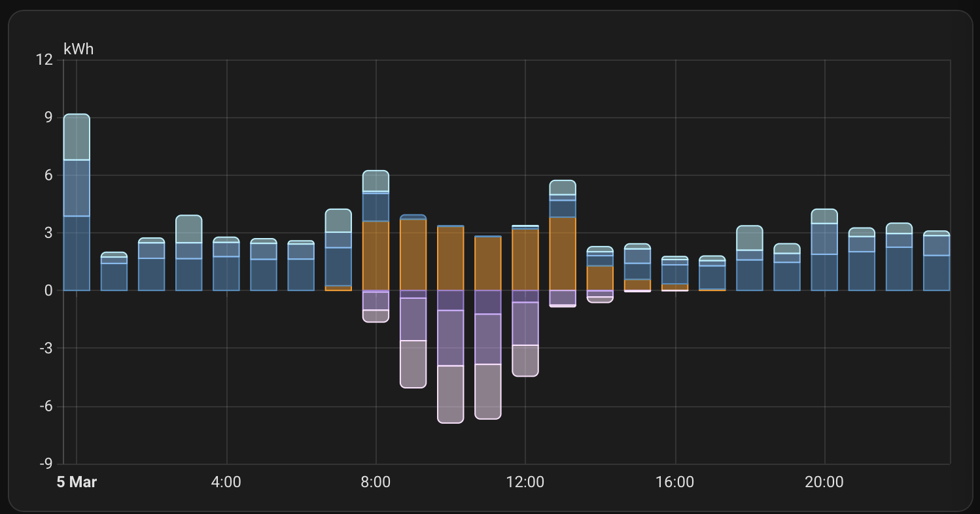Click the blue bar at 20:00
Image resolution: width=980 pixels, height=514 pixels.
pyautogui.click(x=824, y=272)
